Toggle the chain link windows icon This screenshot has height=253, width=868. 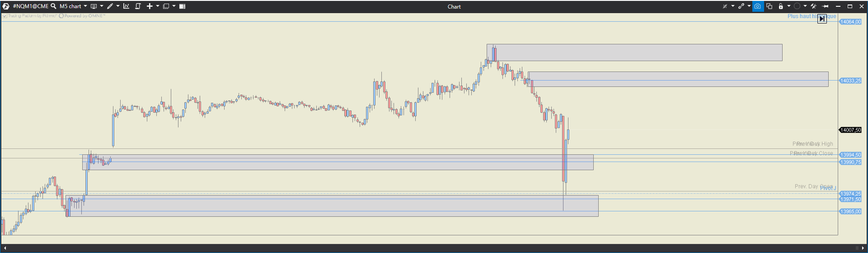tap(741, 6)
